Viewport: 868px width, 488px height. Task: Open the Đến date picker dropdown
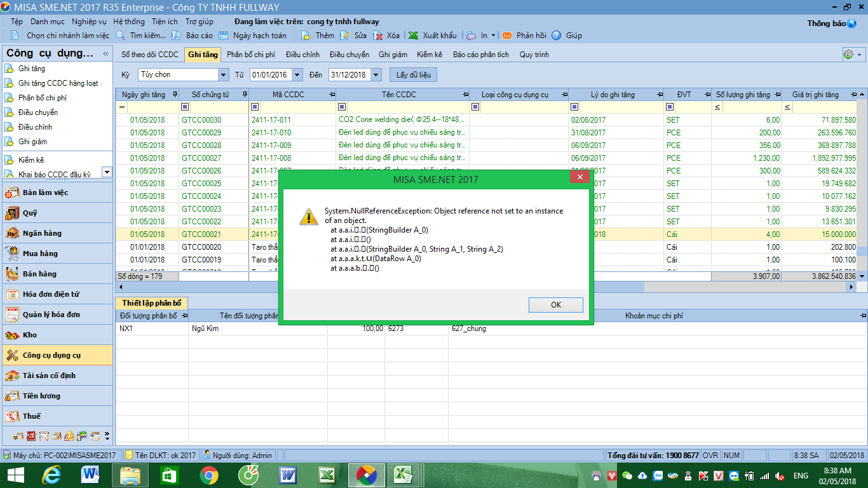tap(376, 75)
